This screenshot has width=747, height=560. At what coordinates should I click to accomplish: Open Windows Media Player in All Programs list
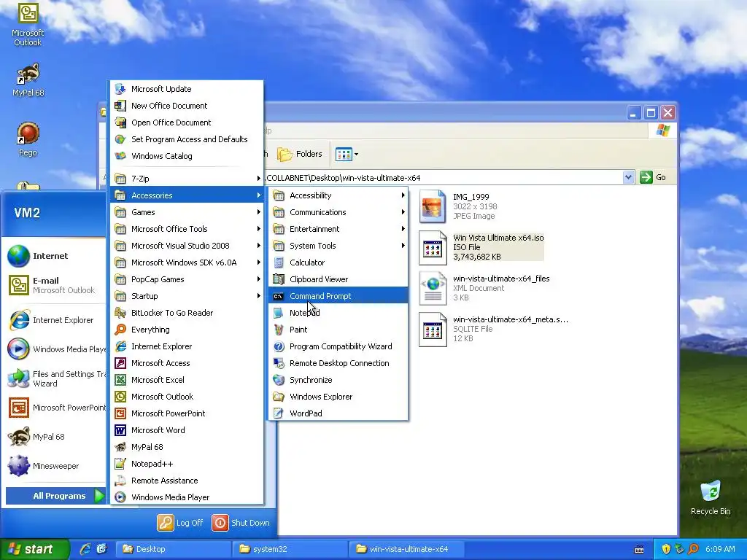(187, 497)
